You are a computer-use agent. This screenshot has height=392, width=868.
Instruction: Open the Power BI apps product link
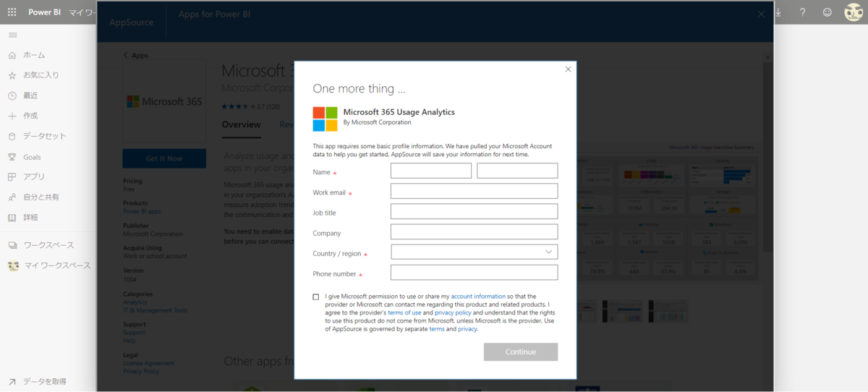[x=142, y=211]
